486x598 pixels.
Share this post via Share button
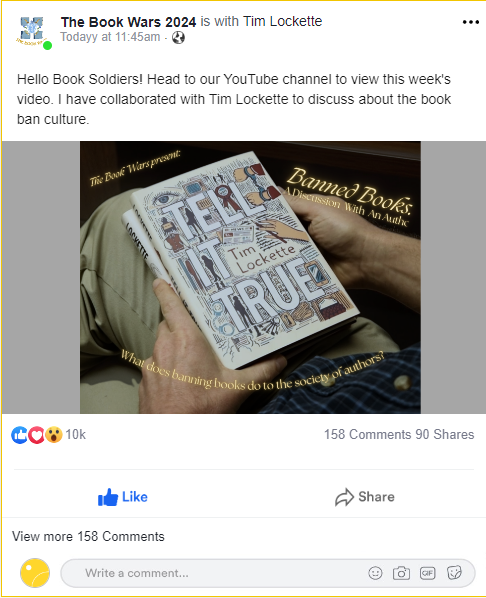365,497
